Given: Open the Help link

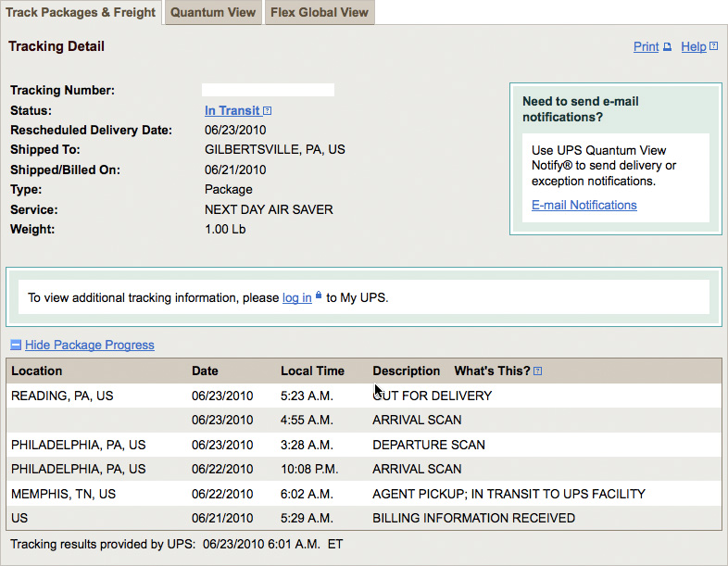Looking at the screenshot, I should [694, 47].
